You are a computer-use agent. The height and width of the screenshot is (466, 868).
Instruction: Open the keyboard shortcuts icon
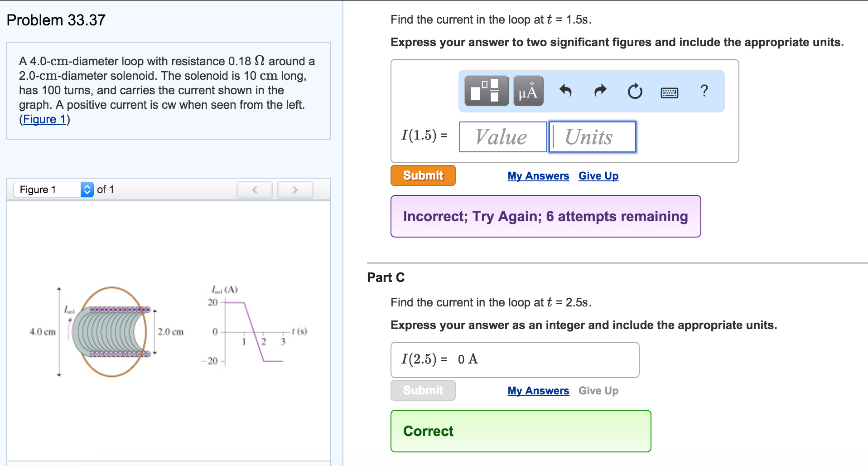pyautogui.click(x=669, y=93)
